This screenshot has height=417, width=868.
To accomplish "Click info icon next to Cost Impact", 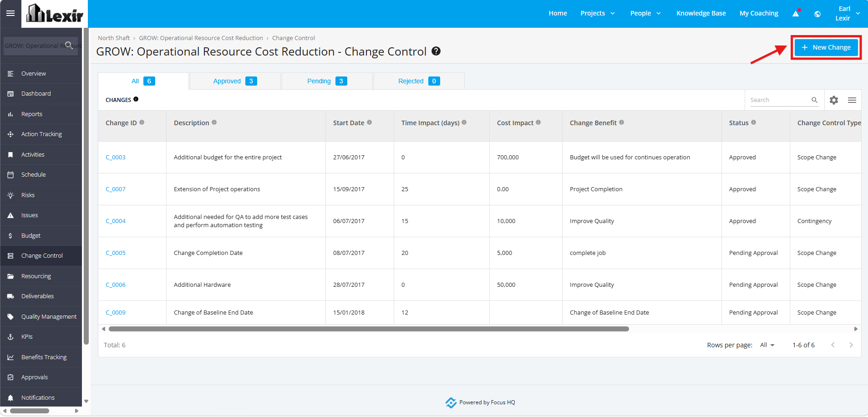I will click(x=538, y=122).
